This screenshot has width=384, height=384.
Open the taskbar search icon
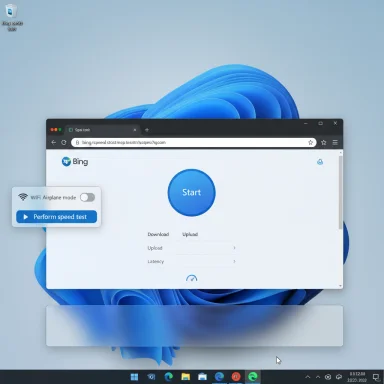click(x=151, y=377)
